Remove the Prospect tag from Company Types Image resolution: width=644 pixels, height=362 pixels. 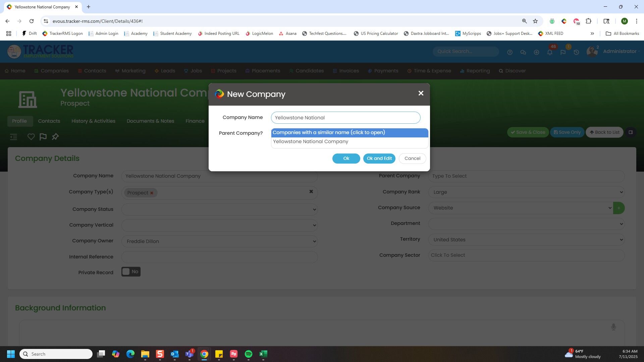152,193
